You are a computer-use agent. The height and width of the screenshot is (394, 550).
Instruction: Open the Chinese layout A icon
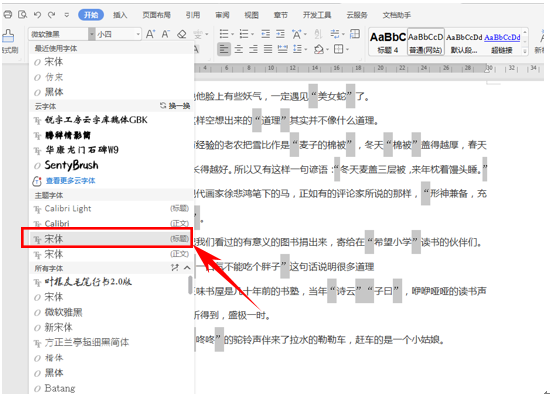coord(297,34)
